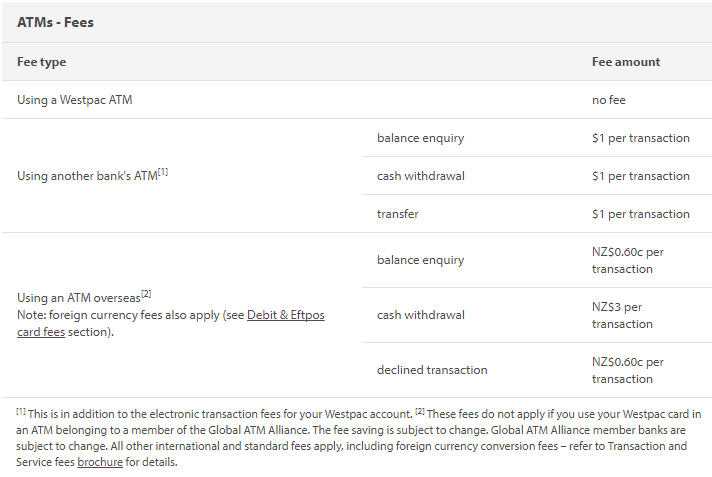Select balance enquiry under another bank's ATM
Image resolution: width=712 pixels, height=477 pixels.
(420, 138)
